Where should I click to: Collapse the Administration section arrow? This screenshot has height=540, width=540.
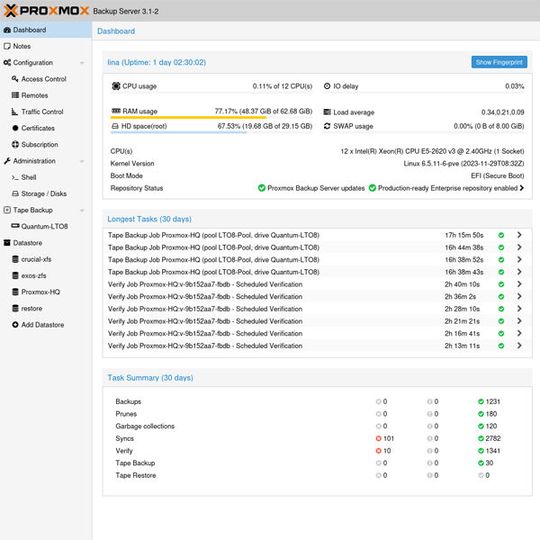[x=82, y=161]
